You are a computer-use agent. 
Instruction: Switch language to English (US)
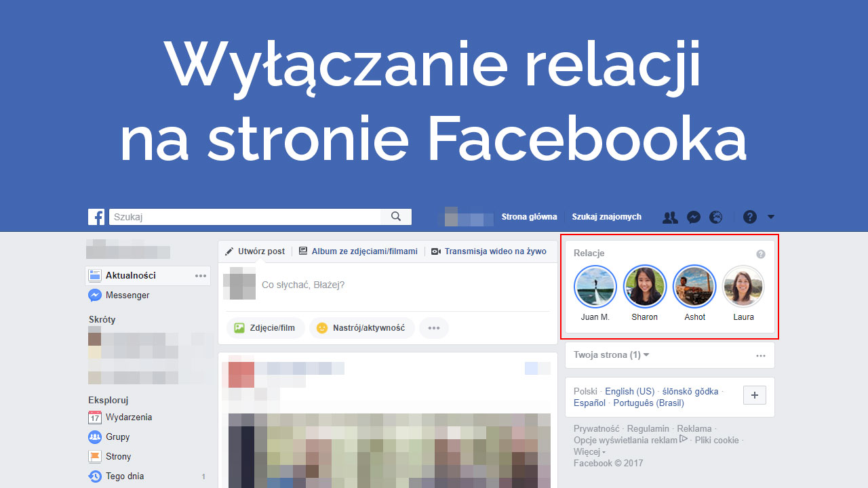(630, 392)
